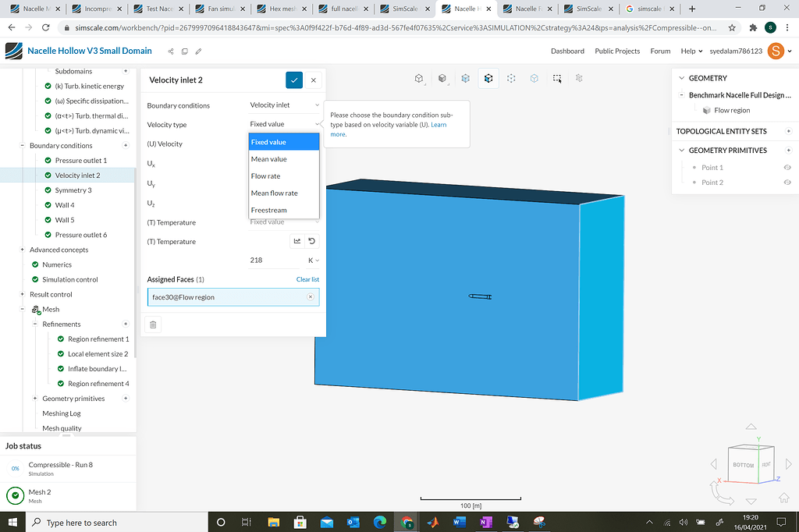Image resolution: width=799 pixels, height=532 pixels.
Task: Click the Clear list link under Assigned Faces
Action: point(307,279)
